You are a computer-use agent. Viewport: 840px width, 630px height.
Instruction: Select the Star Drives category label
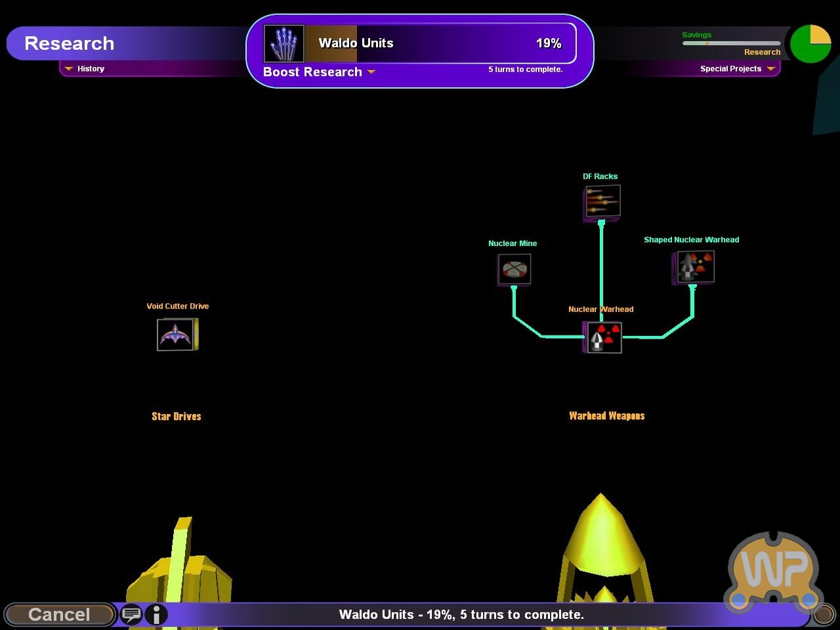click(176, 417)
